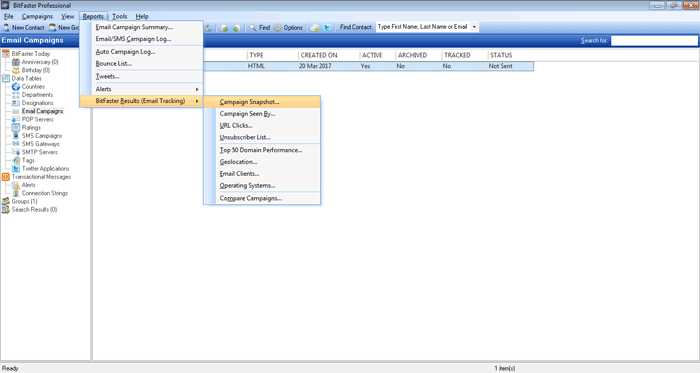Viewport: 700px width, 373px height.
Task: Click the Groups (1) people icon
Action: (x=5, y=201)
